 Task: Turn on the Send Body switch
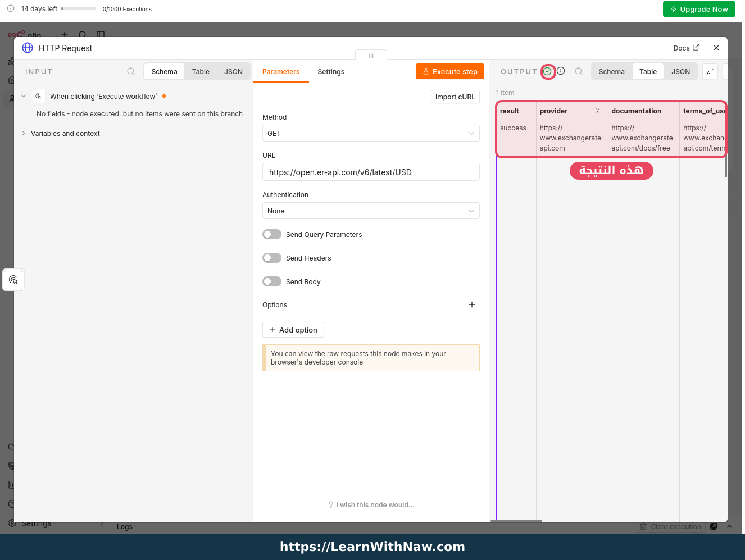click(x=272, y=281)
